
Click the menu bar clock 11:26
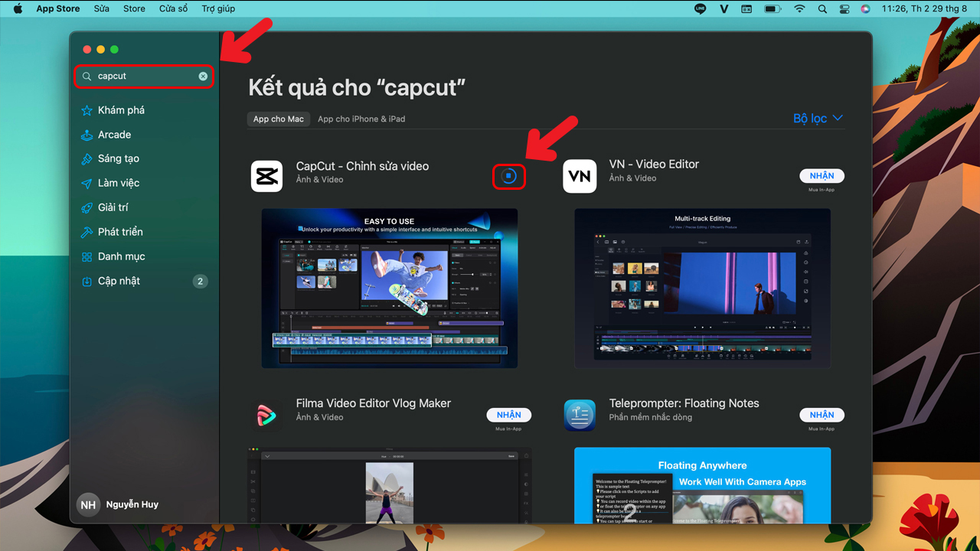924,8
